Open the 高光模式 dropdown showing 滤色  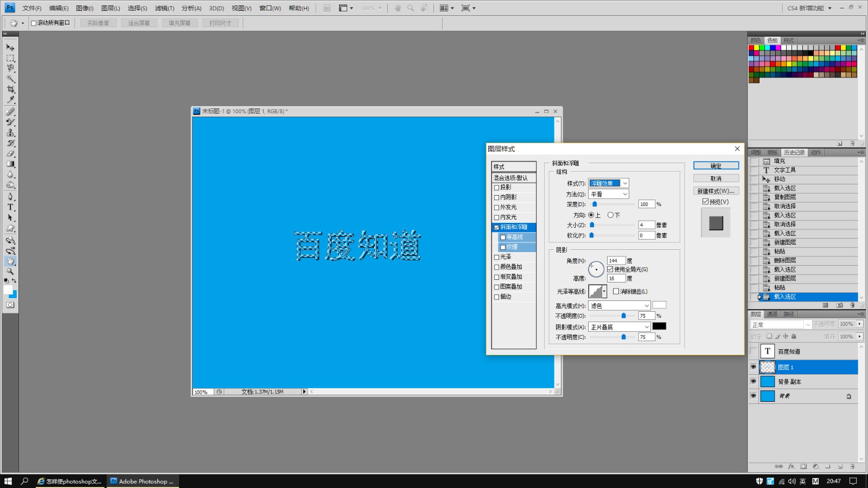point(620,306)
